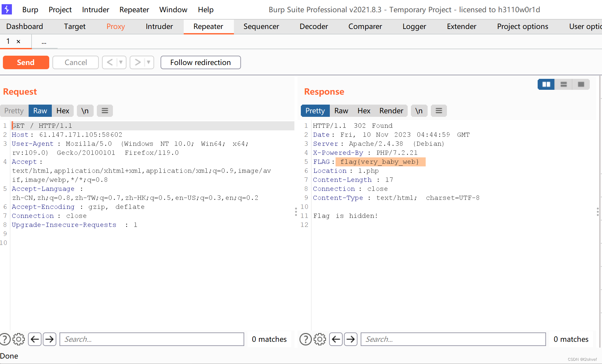Click the help question-mark icon below the Request

[x=5, y=339]
